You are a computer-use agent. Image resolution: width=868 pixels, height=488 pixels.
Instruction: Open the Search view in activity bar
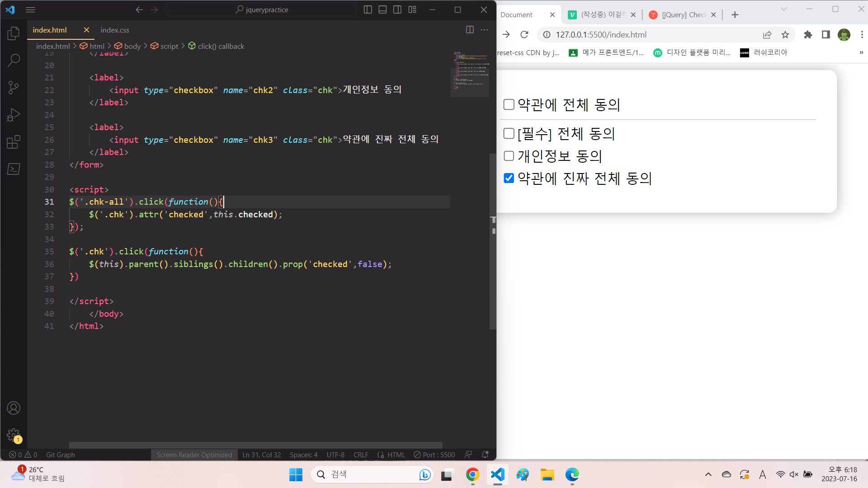[14, 60]
